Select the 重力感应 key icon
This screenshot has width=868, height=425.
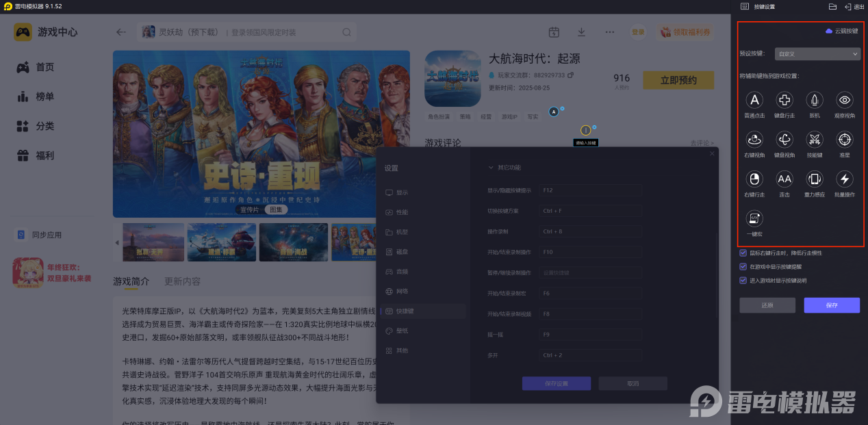[x=815, y=179]
